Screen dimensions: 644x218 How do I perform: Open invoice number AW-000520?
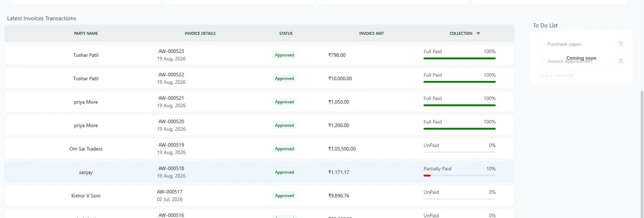(171, 121)
